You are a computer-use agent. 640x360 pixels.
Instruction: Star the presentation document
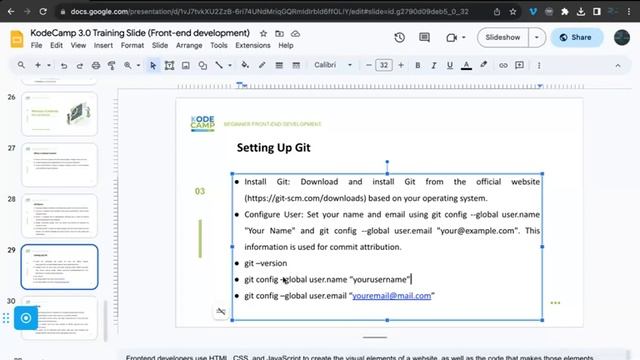tap(263, 33)
